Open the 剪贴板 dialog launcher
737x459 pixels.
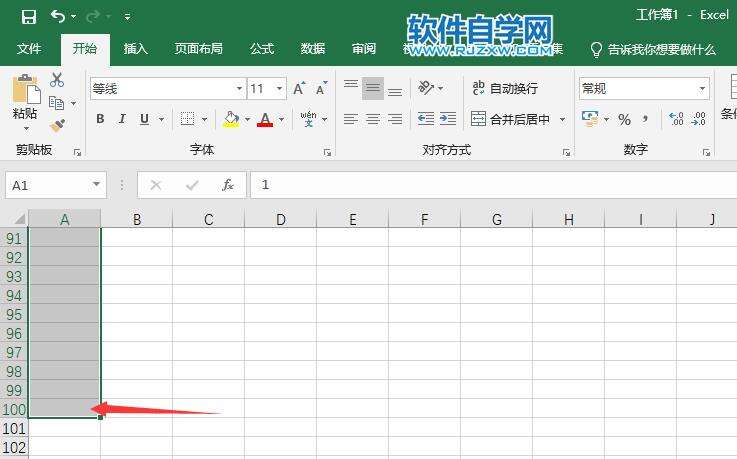78,152
